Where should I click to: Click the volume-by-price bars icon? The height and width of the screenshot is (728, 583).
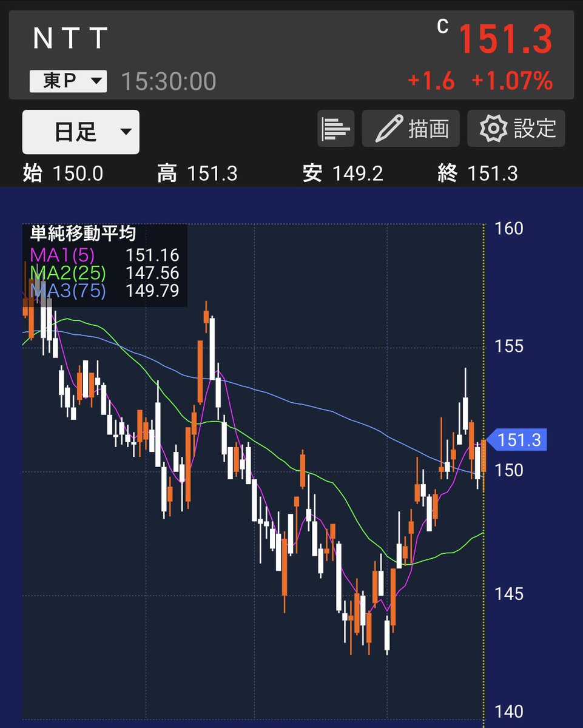[336, 129]
